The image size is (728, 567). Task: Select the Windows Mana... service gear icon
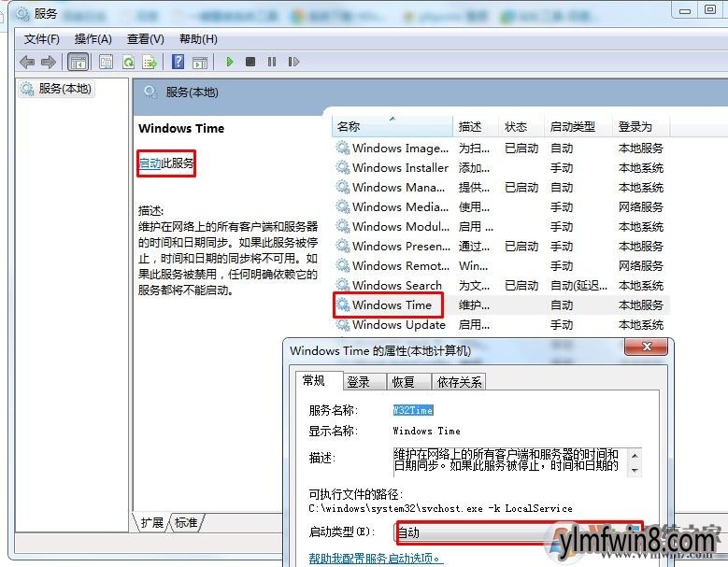pyautogui.click(x=343, y=187)
